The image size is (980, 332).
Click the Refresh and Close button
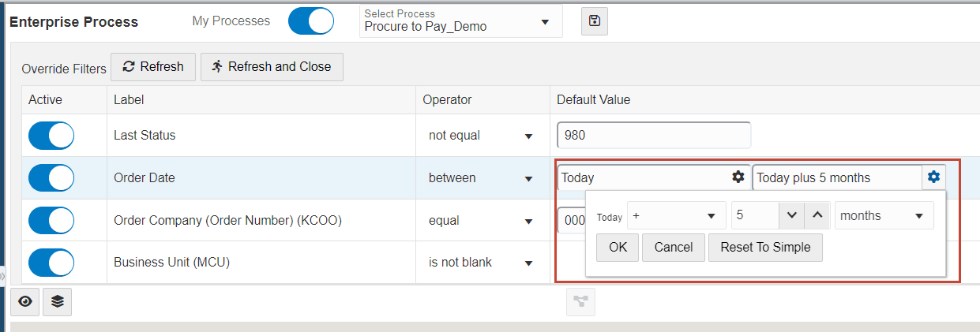click(x=272, y=67)
